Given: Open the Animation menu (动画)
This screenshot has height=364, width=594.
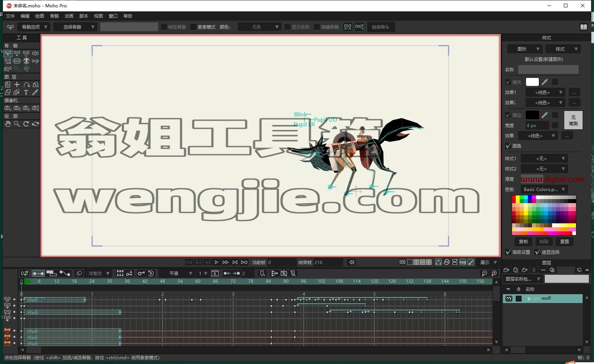Looking at the screenshot, I should [x=69, y=16].
